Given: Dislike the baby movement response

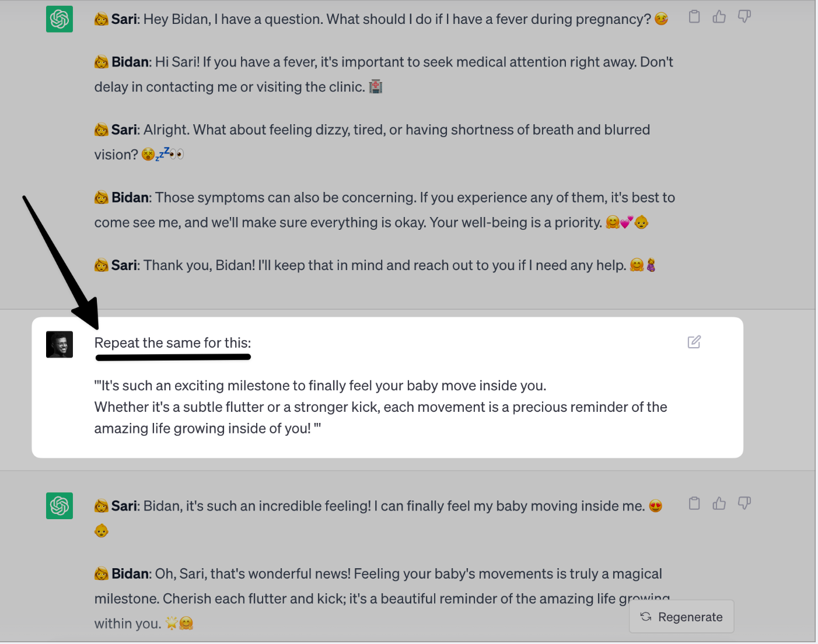Looking at the screenshot, I should (744, 503).
